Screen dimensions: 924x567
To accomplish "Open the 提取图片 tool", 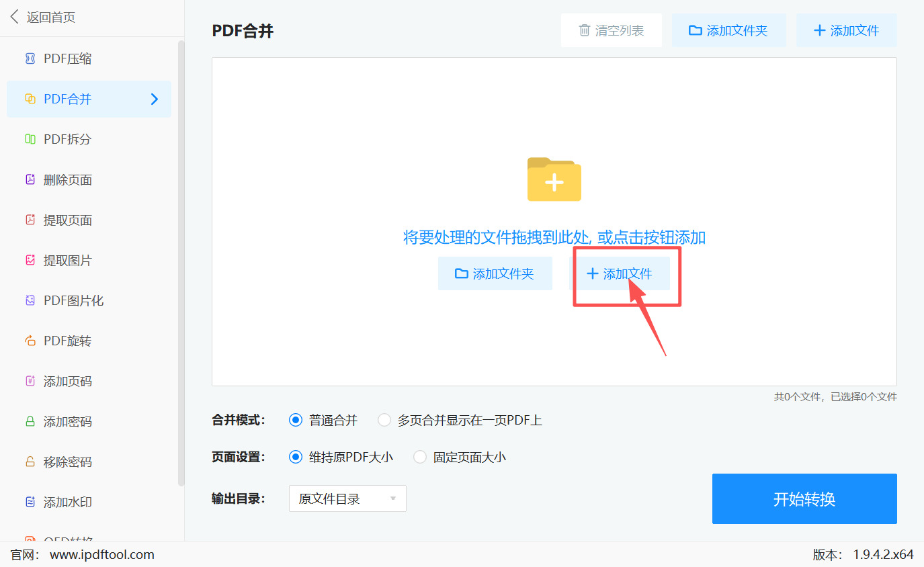I will pyautogui.click(x=67, y=260).
